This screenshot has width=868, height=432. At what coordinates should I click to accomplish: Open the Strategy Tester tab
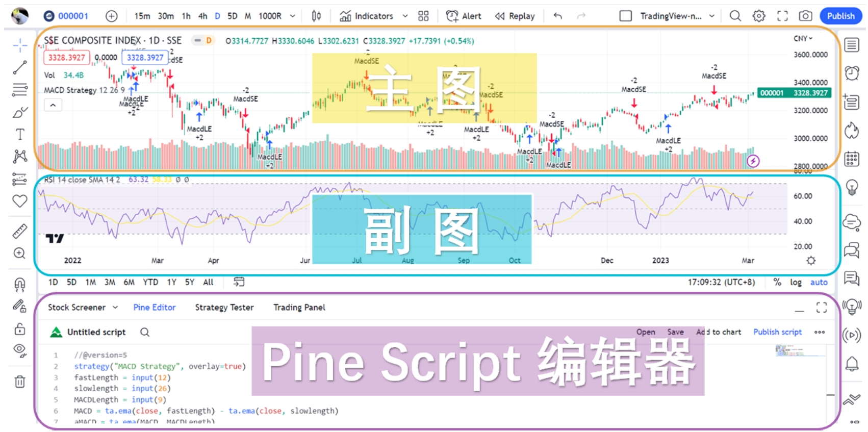(x=224, y=307)
